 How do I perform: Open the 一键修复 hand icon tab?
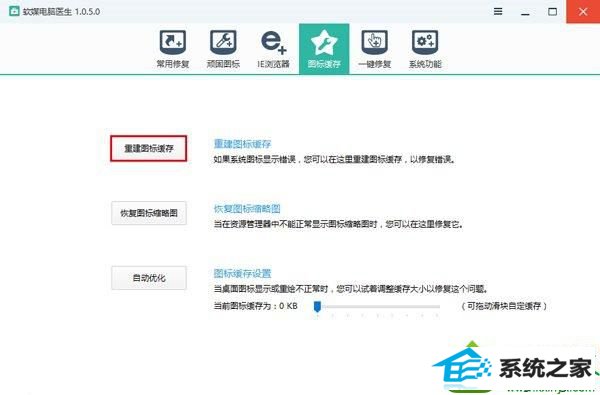375,49
